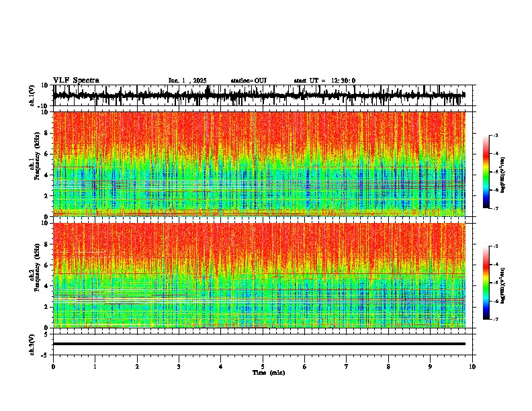Click time axis tick label '1'

[x=95, y=367]
